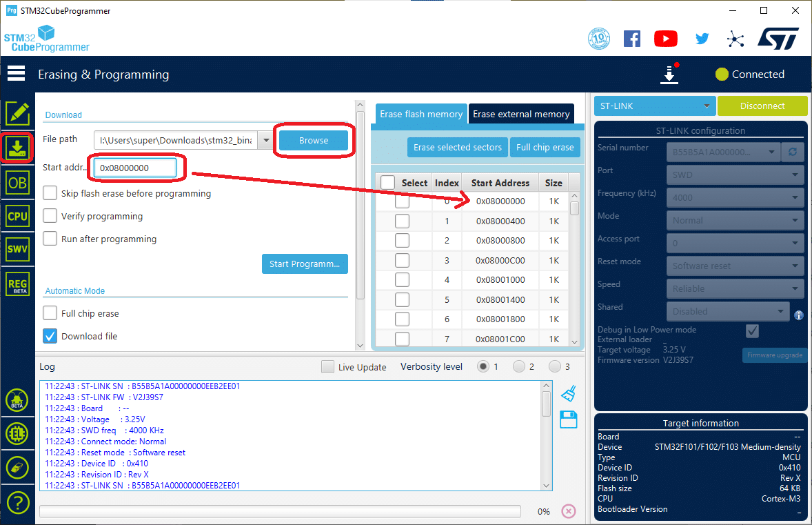Screen dimensions: 812x525
Task: Click the ST community network icon
Action: 735,39
